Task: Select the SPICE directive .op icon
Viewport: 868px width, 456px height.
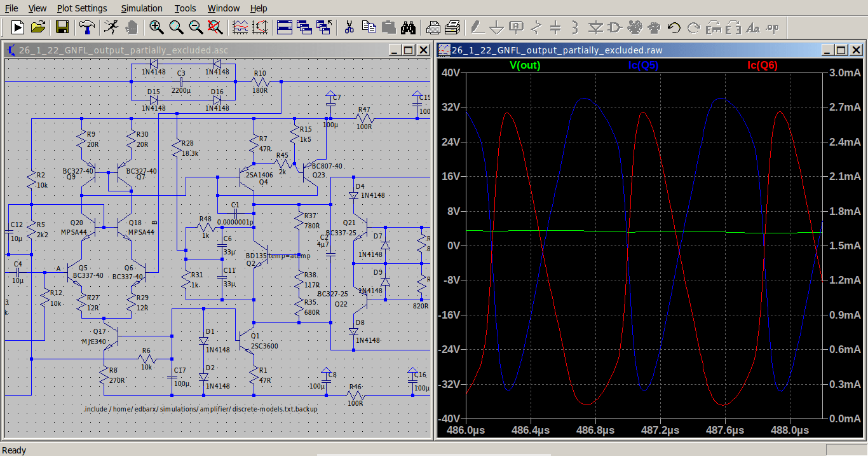Action: pyautogui.click(x=773, y=27)
